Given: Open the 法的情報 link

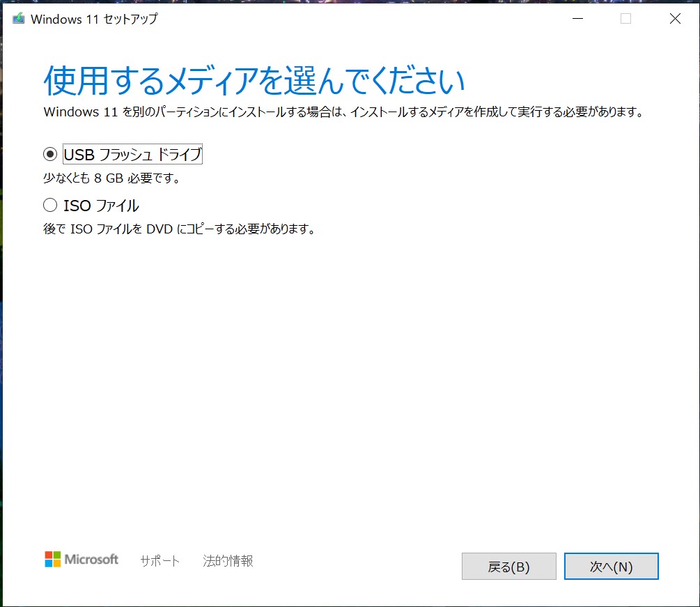Looking at the screenshot, I should point(228,560).
